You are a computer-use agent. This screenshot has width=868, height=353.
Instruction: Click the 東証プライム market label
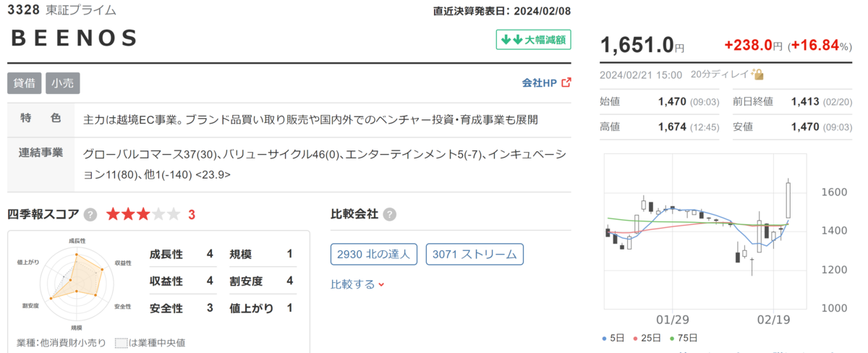click(x=80, y=10)
